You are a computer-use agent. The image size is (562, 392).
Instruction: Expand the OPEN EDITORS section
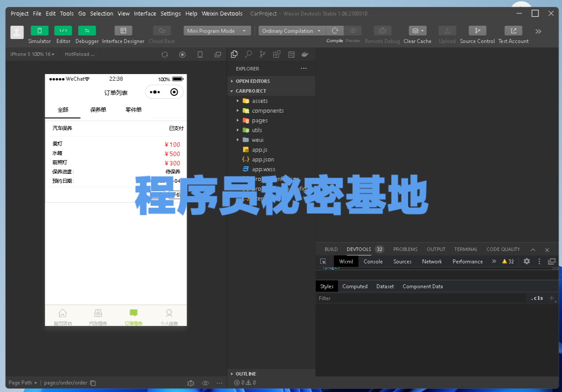coord(271,81)
